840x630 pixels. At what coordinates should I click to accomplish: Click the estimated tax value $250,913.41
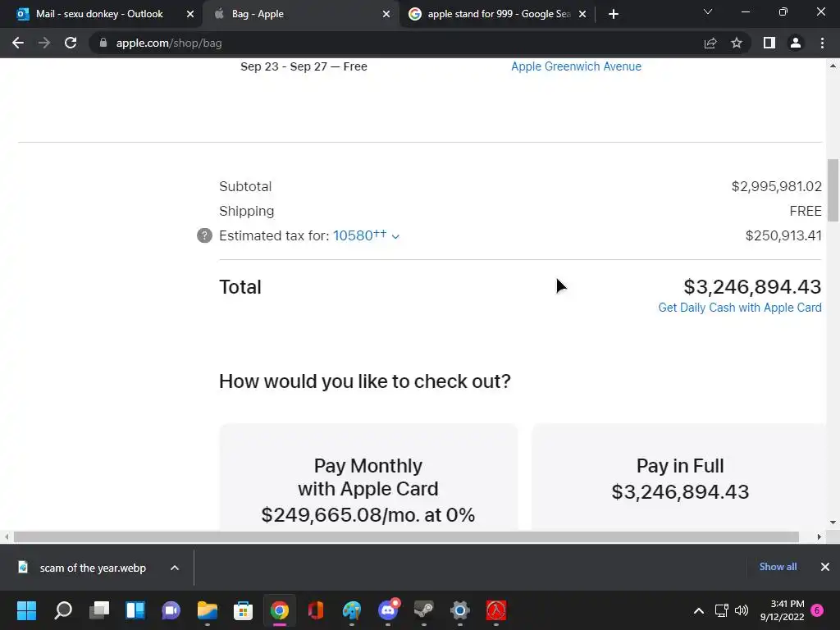tap(783, 235)
